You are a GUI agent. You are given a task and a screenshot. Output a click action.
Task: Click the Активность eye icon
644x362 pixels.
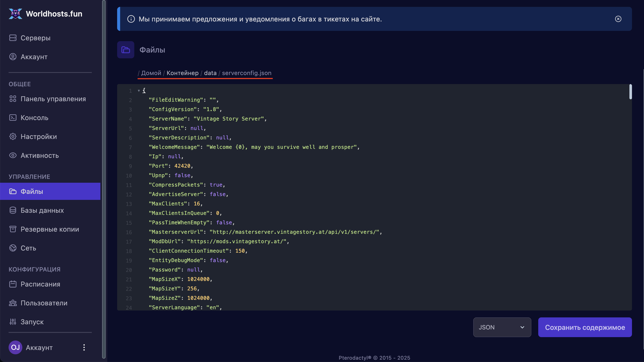(x=13, y=155)
